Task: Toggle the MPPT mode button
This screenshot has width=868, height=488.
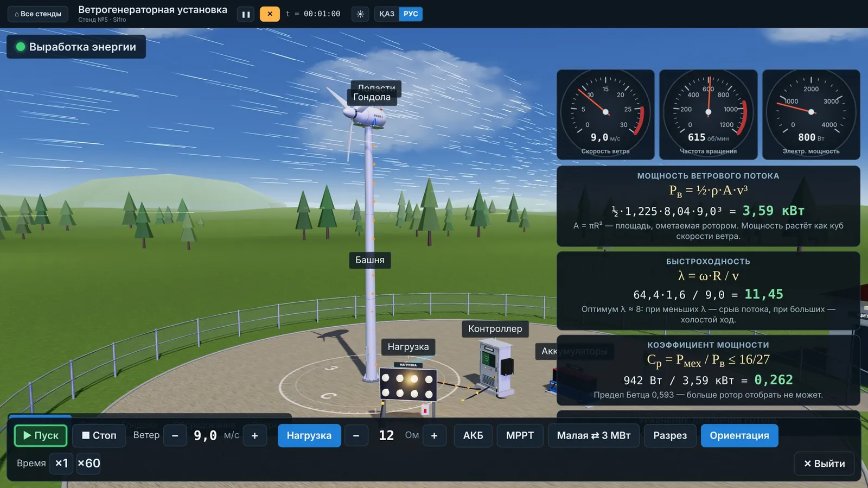Action: point(520,435)
